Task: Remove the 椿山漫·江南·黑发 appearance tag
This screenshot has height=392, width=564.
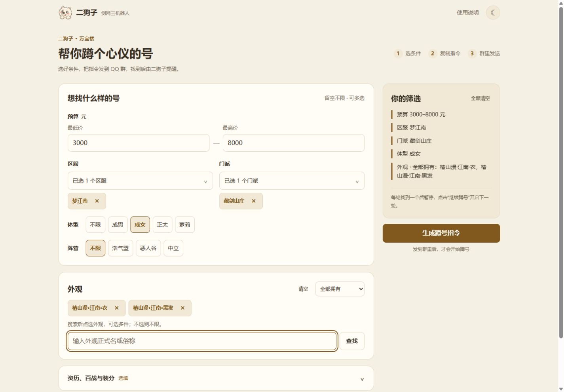Action: (x=182, y=308)
